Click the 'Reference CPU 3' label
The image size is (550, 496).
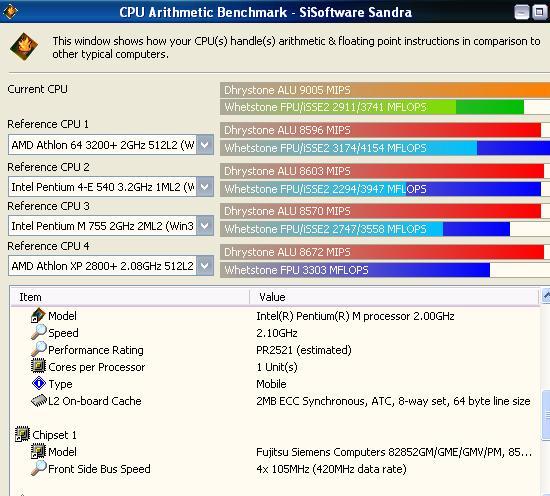[48, 206]
